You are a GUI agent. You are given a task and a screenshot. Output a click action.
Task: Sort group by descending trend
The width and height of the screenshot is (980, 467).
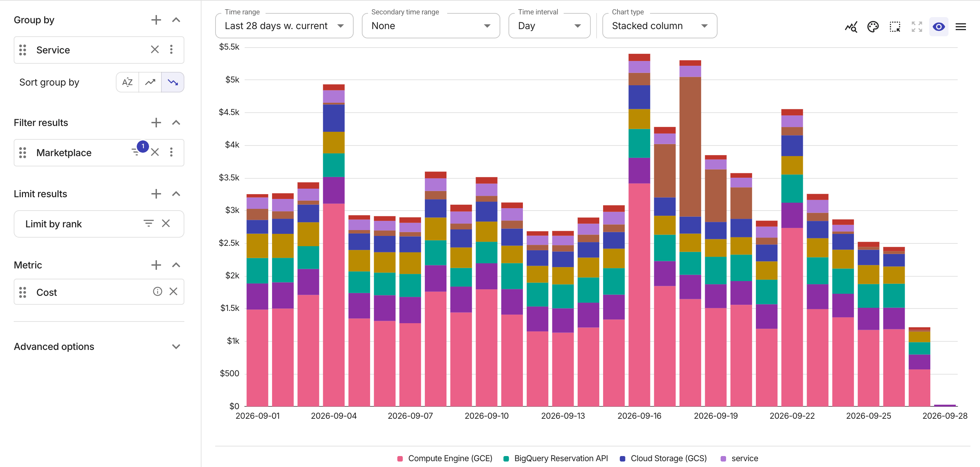coord(173,82)
